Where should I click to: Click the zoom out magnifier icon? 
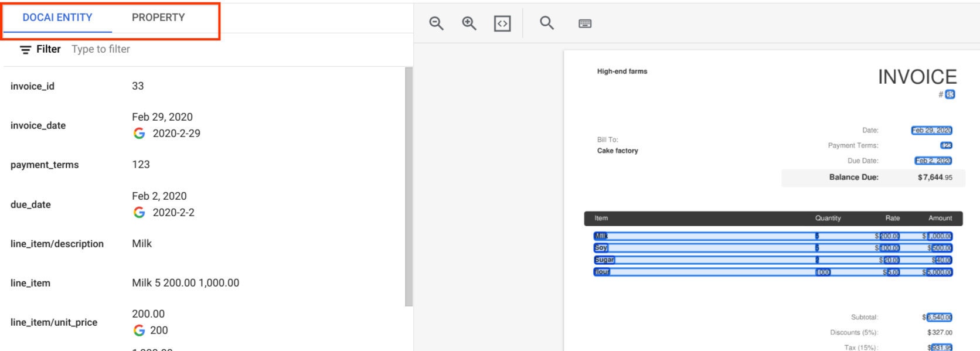[x=436, y=23]
